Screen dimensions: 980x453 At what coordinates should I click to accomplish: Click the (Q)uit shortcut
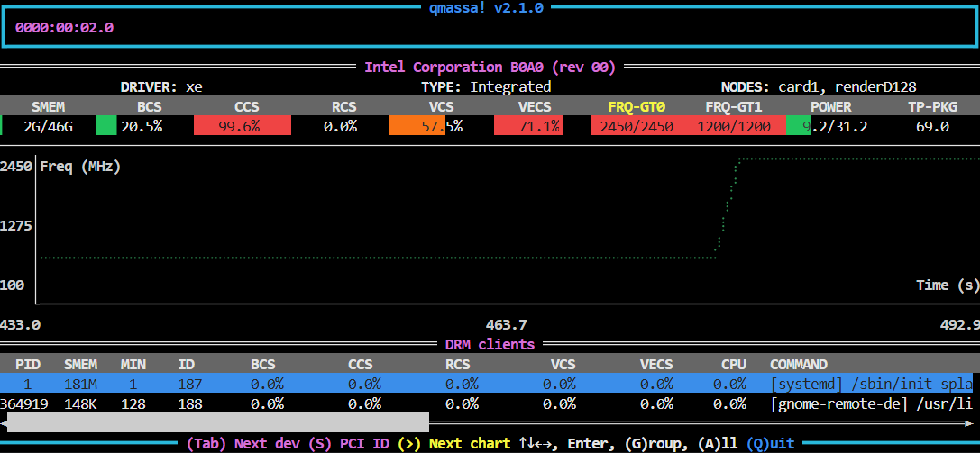pos(771,444)
